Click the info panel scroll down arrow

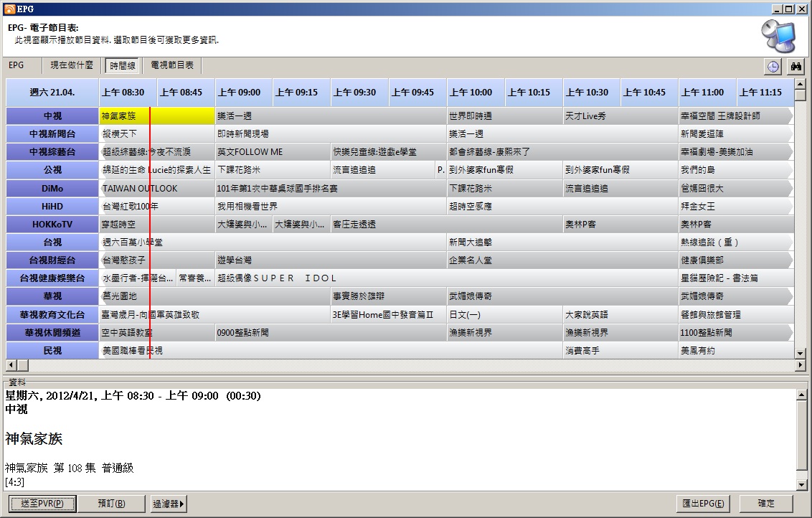[x=801, y=485]
